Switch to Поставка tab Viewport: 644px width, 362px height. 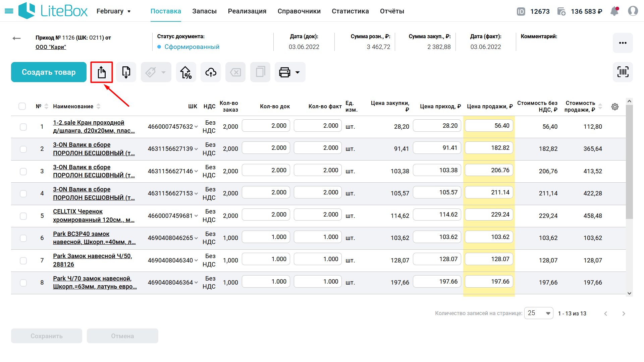point(166,11)
